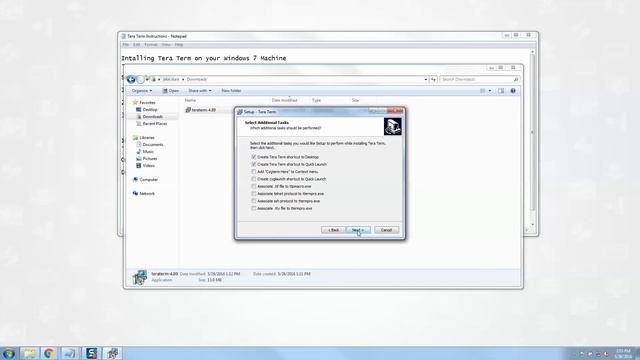Click teraterm installer icon in details pane
The width and height of the screenshot is (640, 360).
coord(140,277)
